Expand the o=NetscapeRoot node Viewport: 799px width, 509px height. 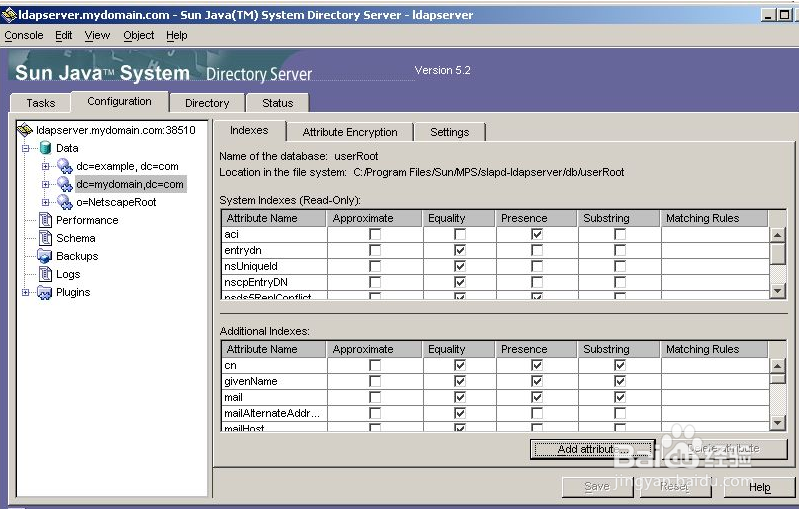pyautogui.click(x=45, y=202)
